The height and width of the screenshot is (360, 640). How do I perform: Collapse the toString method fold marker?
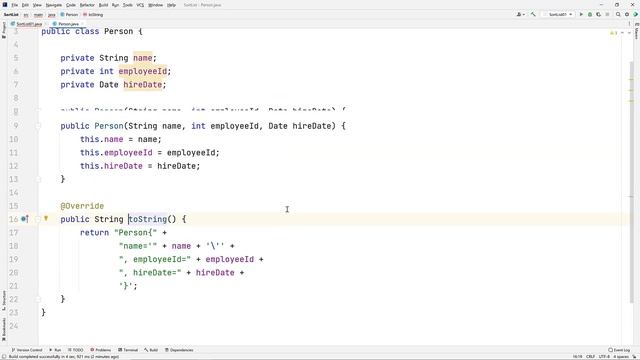(x=38, y=219)
